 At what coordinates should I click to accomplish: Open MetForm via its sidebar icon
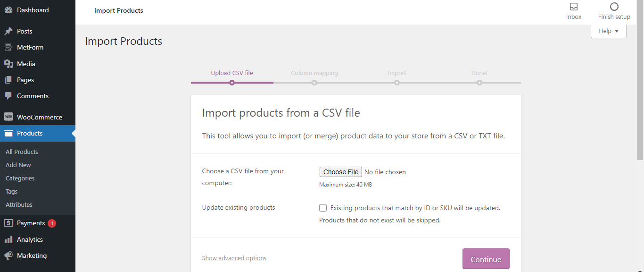[8, 47]
